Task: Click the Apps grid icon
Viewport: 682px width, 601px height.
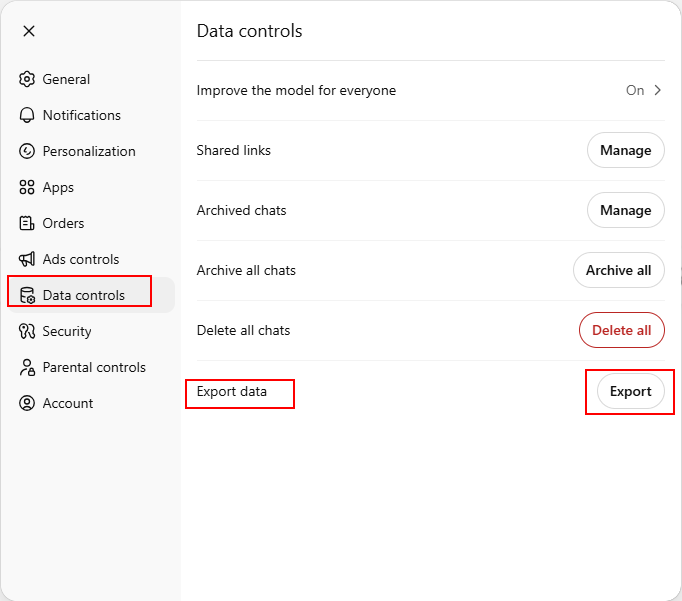Action: point(27,187)
